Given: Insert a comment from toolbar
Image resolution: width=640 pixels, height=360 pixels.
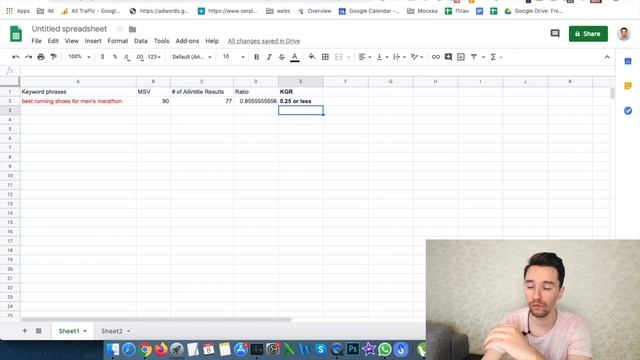Looking at the screenshot, I should tap(448, 57).
